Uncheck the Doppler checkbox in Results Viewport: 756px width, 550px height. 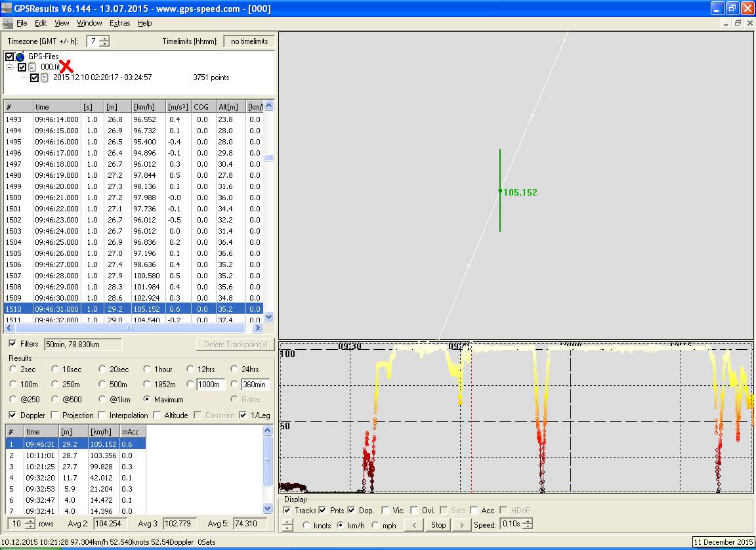[13, 415]
